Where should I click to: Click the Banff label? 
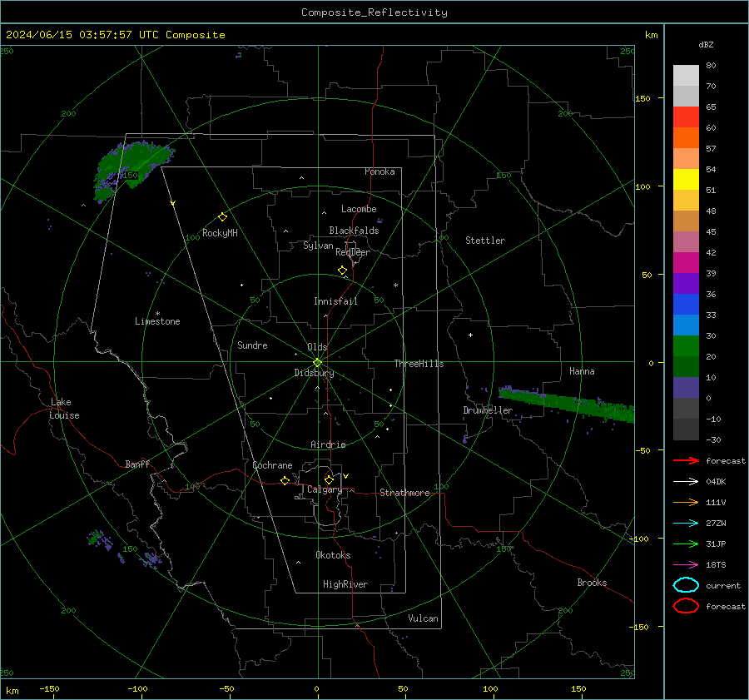[x=137, y=464]
